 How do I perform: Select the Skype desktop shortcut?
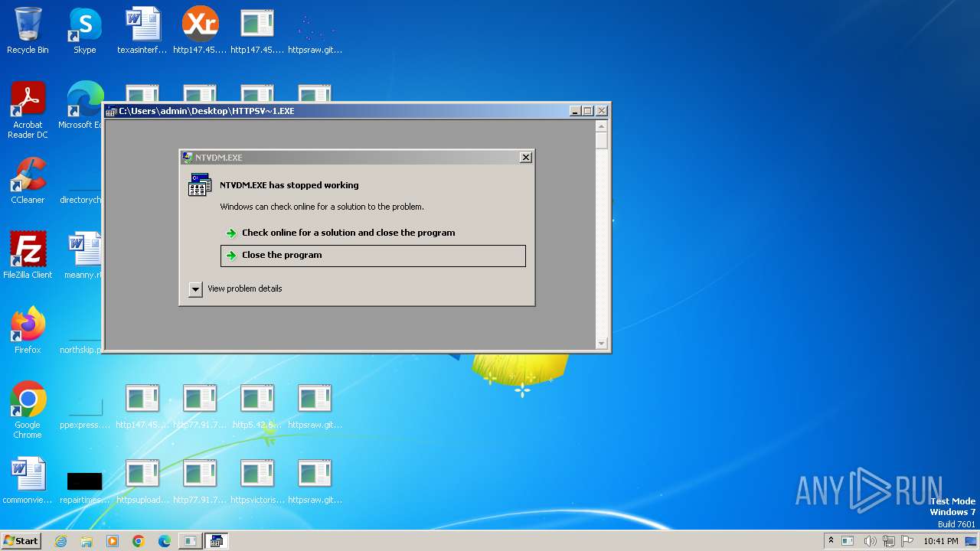(85, 31)
